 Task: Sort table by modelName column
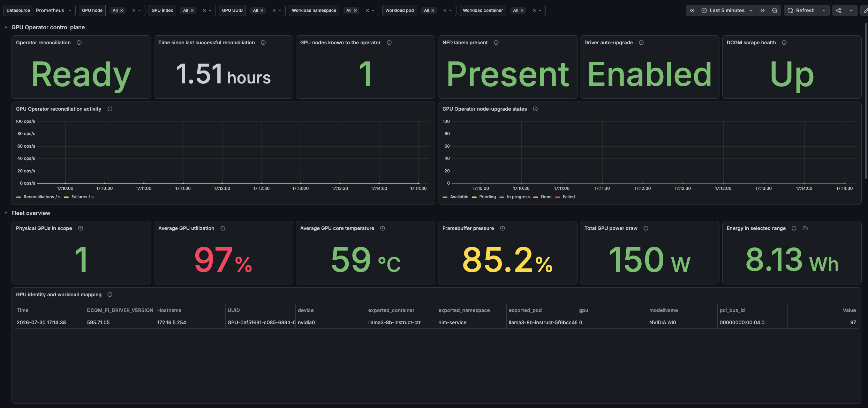click(663, 310)
